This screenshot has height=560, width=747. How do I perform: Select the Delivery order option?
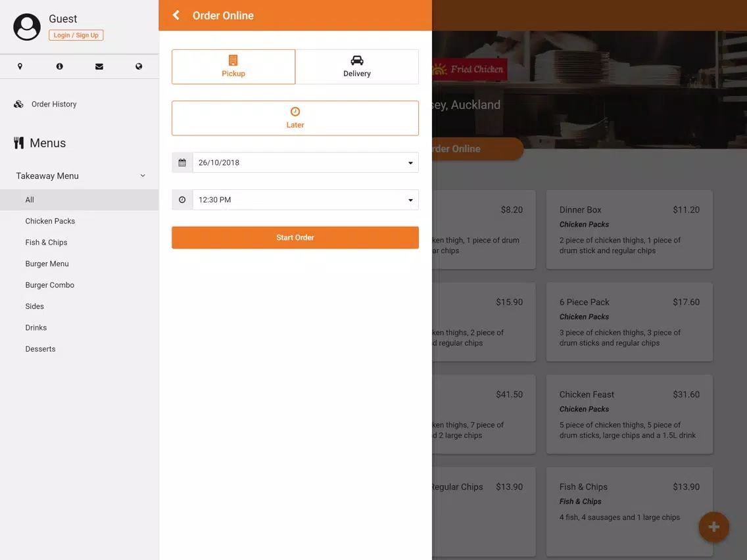coord(357,66)
